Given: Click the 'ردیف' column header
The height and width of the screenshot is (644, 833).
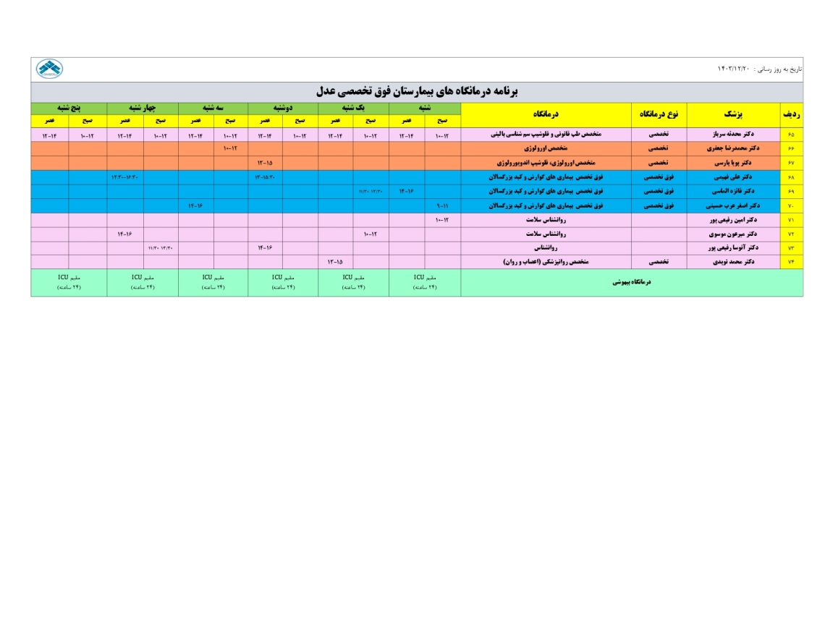Looking at the screenshot, I should (x=792, y=114).
